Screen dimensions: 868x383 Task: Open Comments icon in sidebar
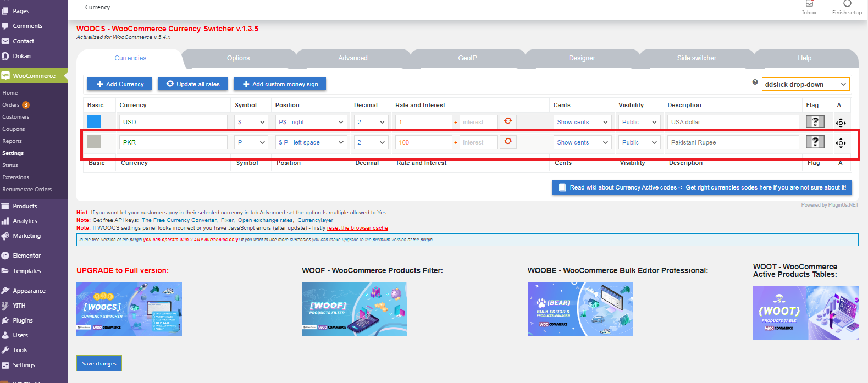5,26
